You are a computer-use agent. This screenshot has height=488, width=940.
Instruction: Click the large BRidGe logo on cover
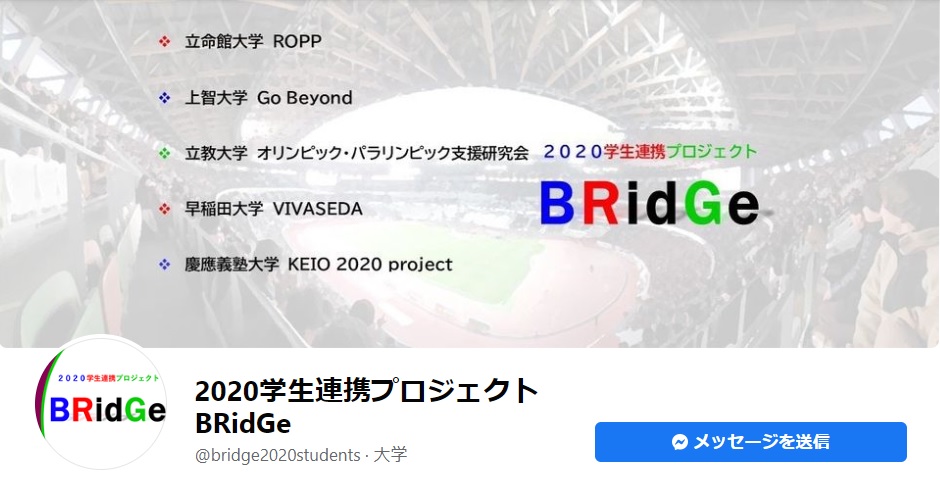pos(650,203)
